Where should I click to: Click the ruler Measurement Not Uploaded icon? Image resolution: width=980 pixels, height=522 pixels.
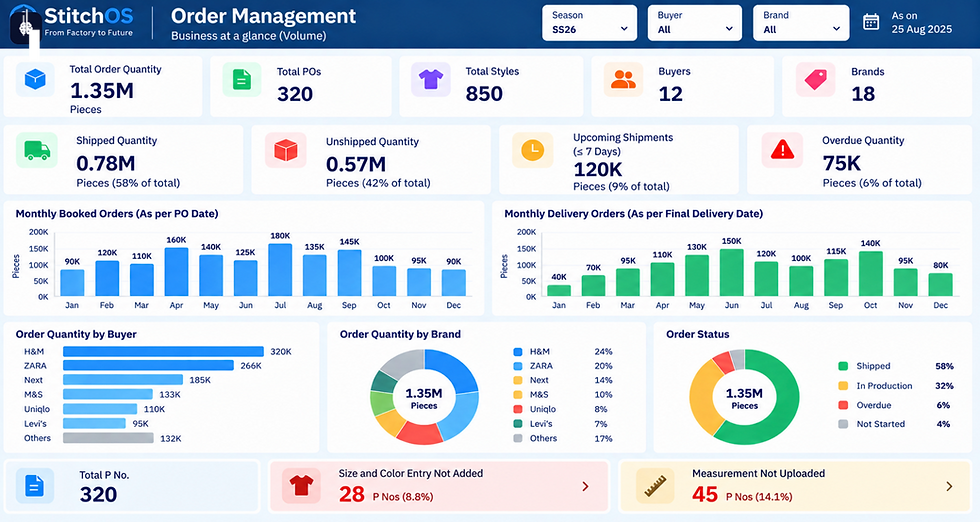coord(655,485)
